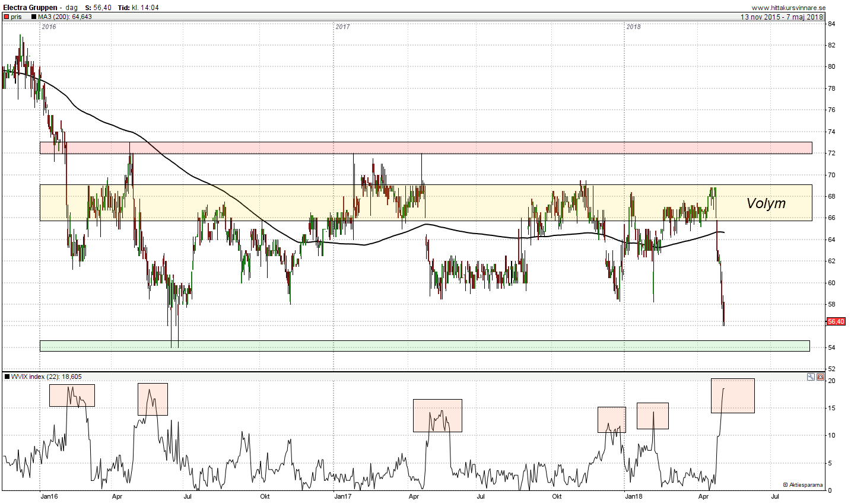This screenshot has width=851, height=504.
Task: Click the black MA3 (200) legend square
Action: [x=34, y=17]
